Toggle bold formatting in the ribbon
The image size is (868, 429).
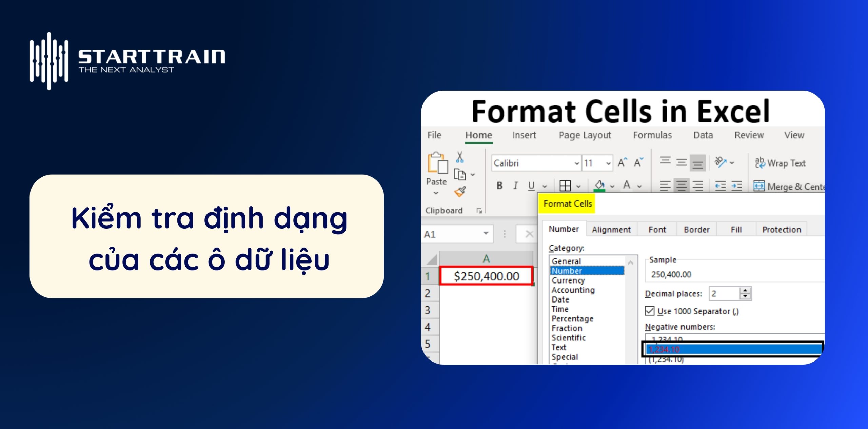tap(499, 186)
